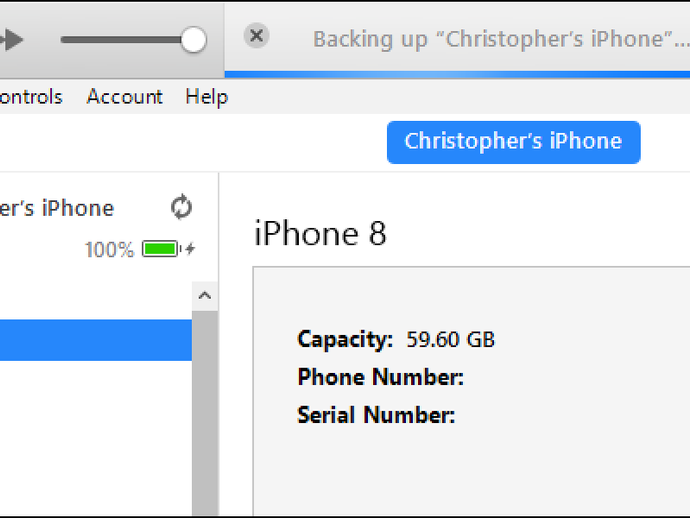
Task: Click the green battery icon
Action: pyautogui.click(x=160, y=249)
